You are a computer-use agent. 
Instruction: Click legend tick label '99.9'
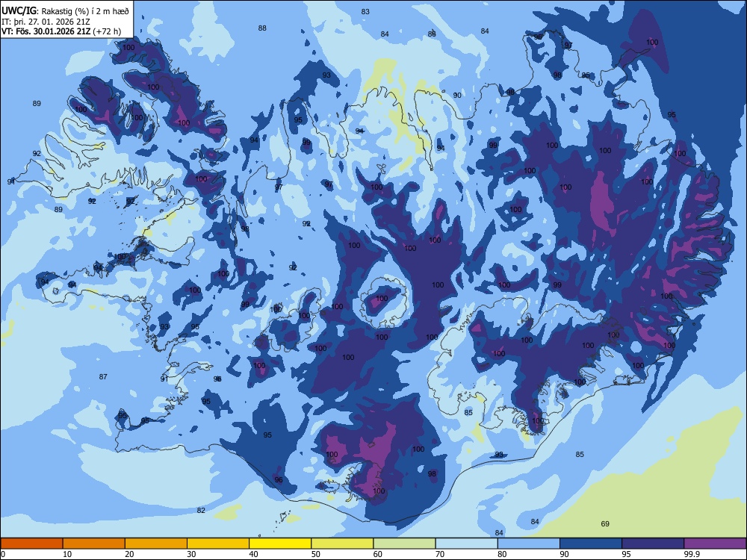click(x=692, y=554)
